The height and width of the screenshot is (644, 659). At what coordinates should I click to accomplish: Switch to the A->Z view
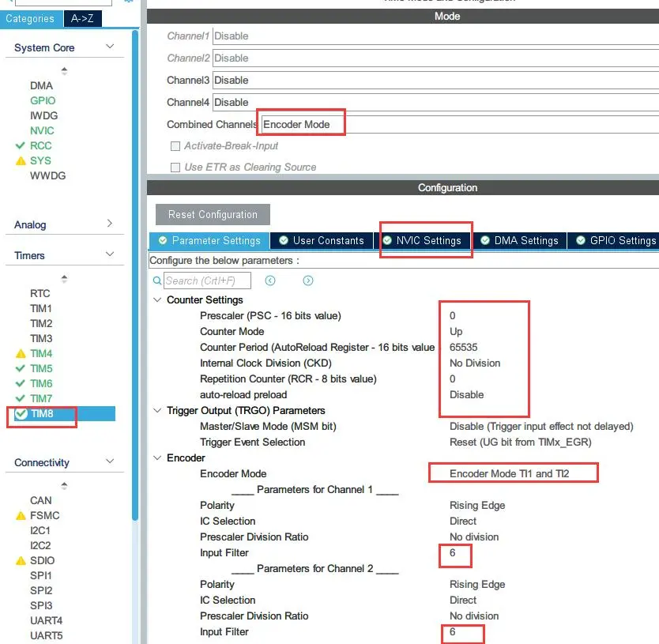click(x=82, y=18)
